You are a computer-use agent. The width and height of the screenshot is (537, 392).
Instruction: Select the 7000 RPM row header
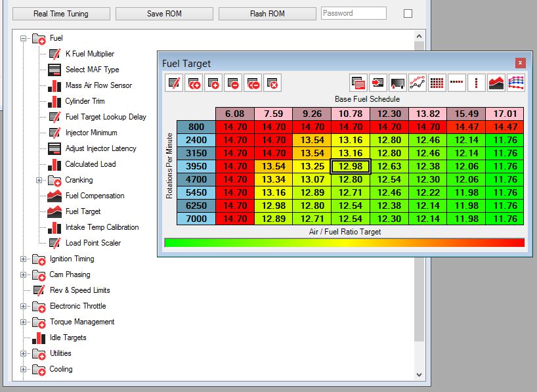[x=196, y=219]
